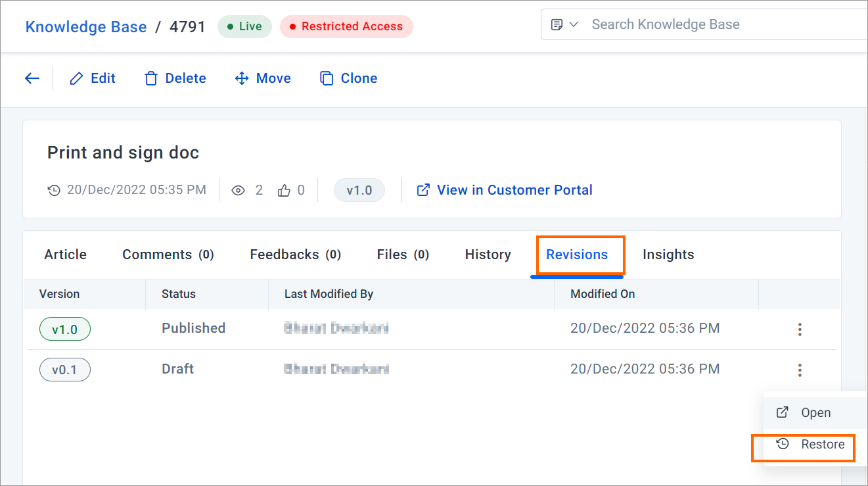Click the Last Modified By column header
Screen dimensions: 868x486
pyautogui.click(x=329, y=294)
